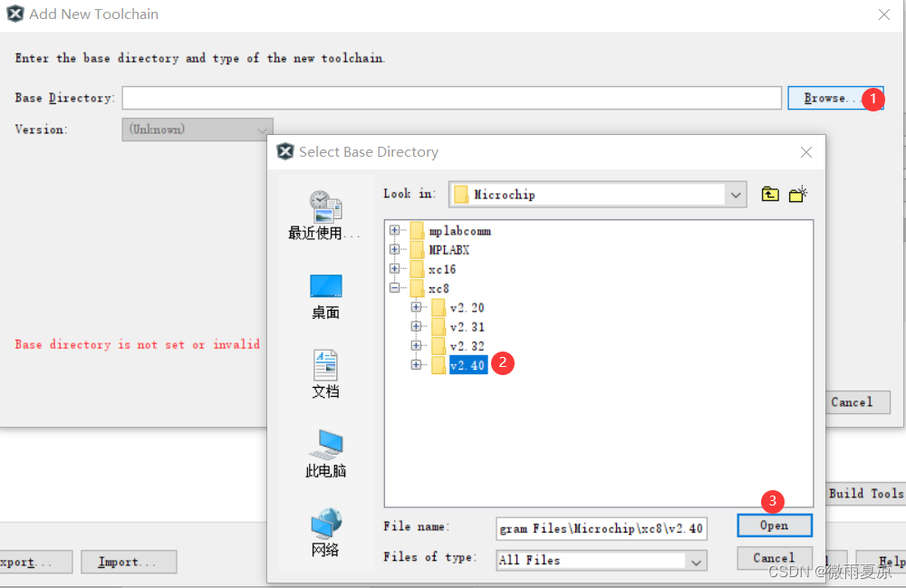This screenshot has width=906, height=588.
Task: Click the Import button
Action: pyautogui.click(x=129, y=562)
